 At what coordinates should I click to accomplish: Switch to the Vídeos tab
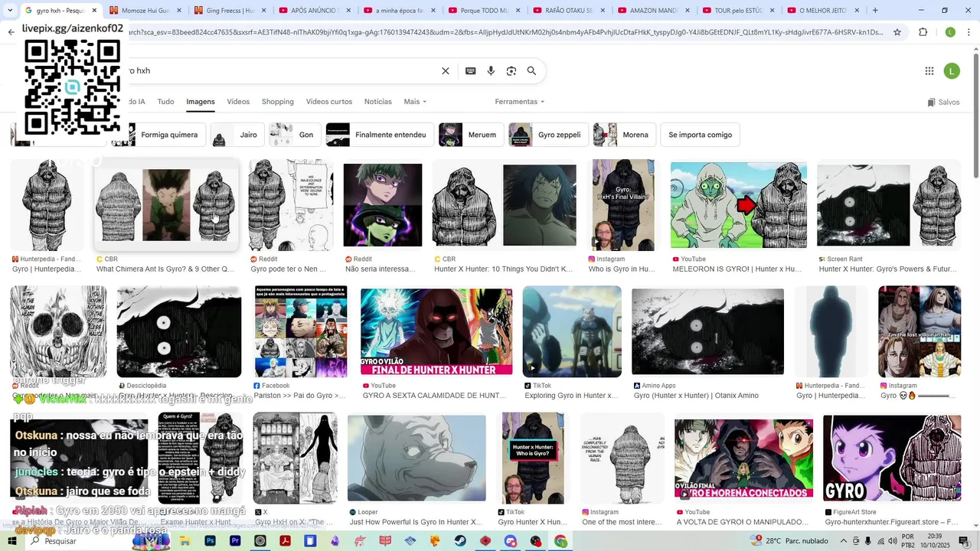click(238, 102)
